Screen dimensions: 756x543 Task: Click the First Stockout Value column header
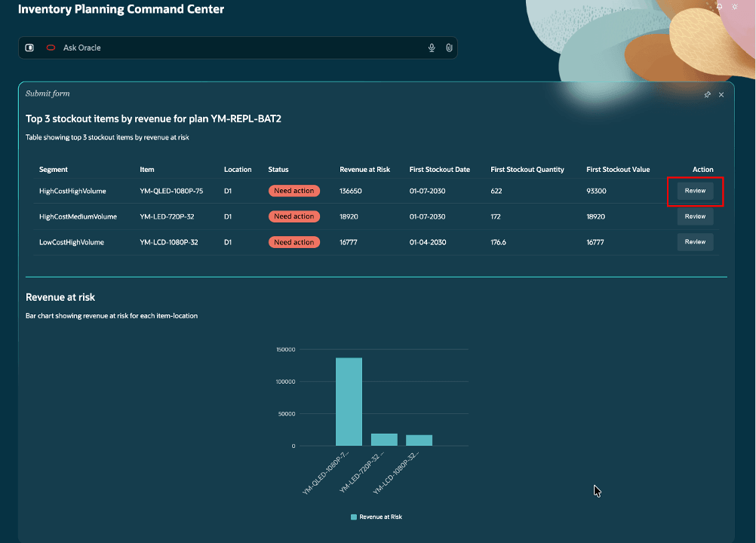618,170
